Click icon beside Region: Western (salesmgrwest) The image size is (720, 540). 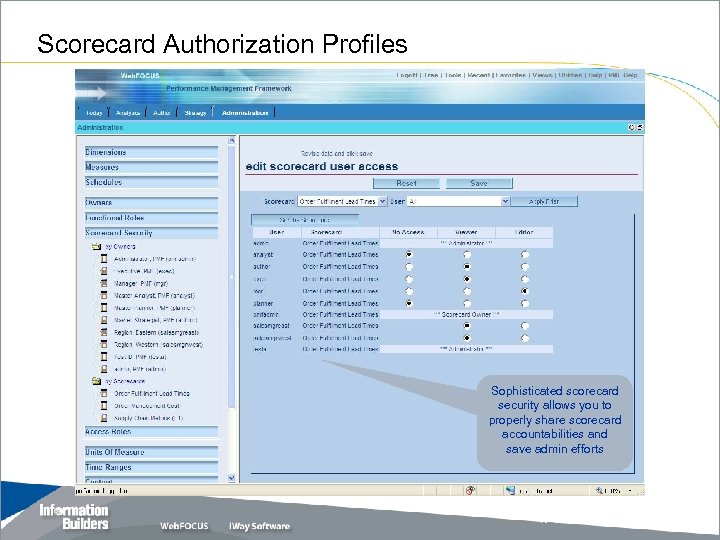(104, 344)
